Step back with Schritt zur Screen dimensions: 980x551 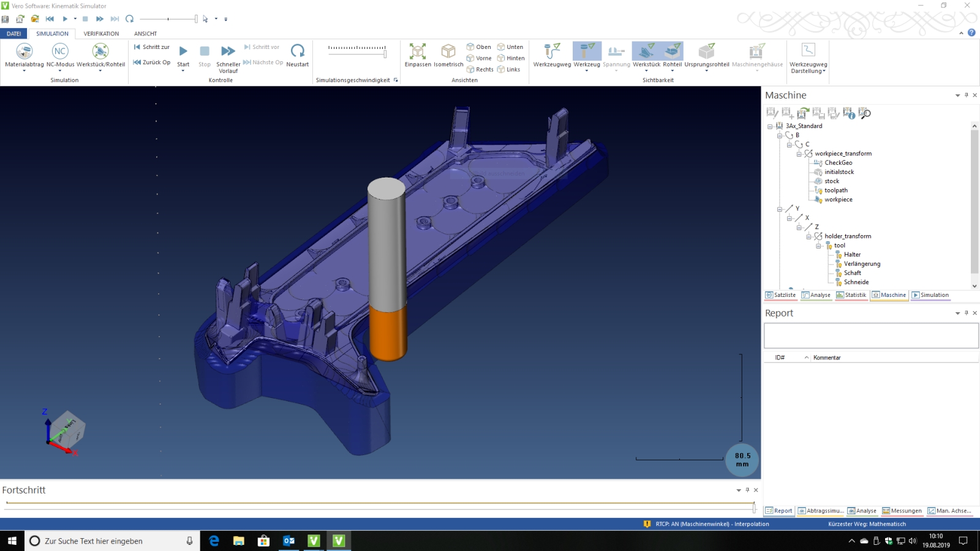151,47
